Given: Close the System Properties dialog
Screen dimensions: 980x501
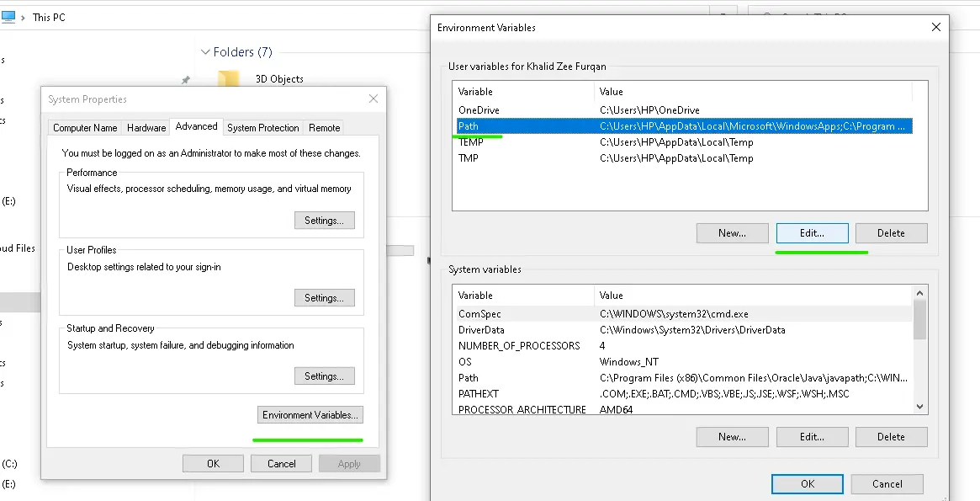Looking at the screenshot, I should (x=373, y=99).
